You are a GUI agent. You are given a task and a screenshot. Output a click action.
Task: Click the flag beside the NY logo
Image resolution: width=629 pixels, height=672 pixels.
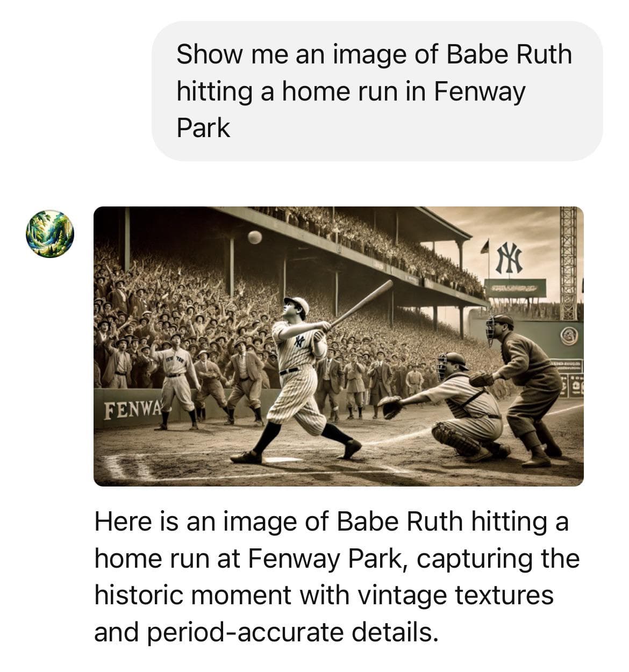(485, 247)
